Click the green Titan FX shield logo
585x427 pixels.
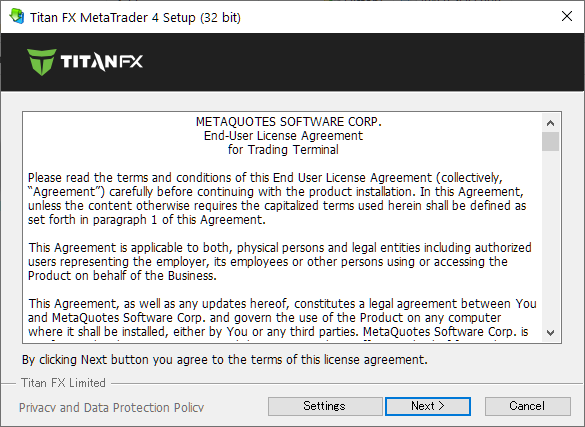coord(42,62)
